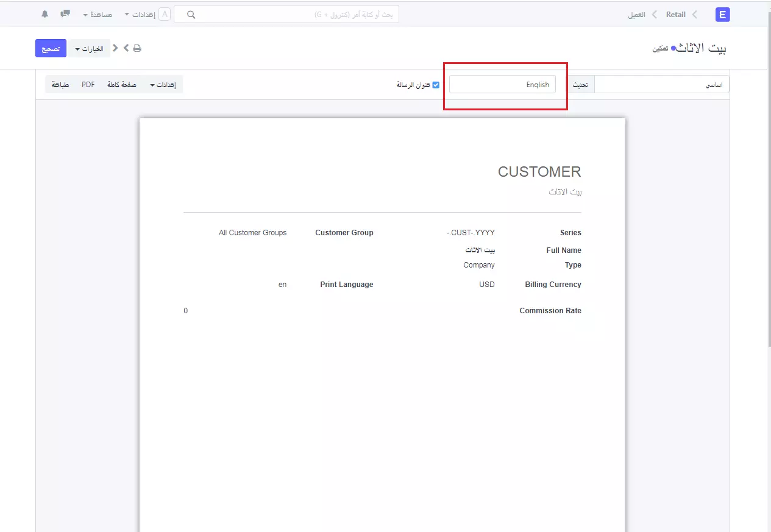Screen dimensions: 771x532
Task: Expand the إعدادات menu in top navbar
Action: point(140,15)
